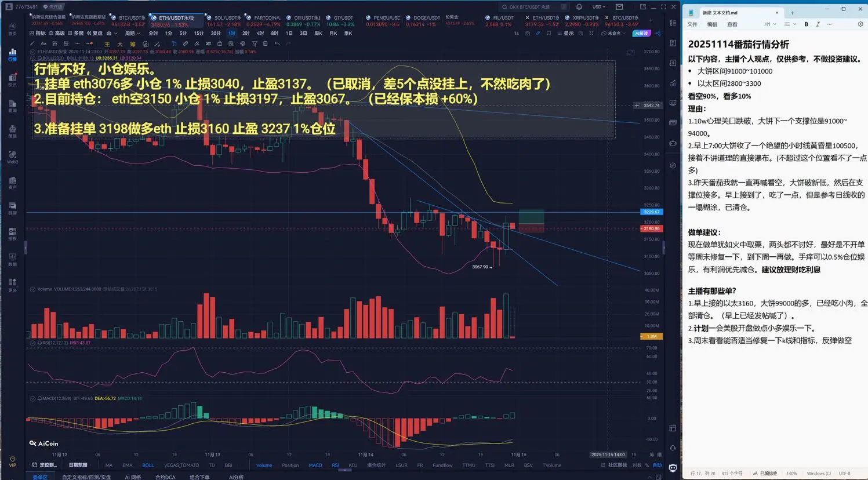Toggle the Volume indicator
The image size is (868, 480).
pyautogui.click(x=264, y=465)
